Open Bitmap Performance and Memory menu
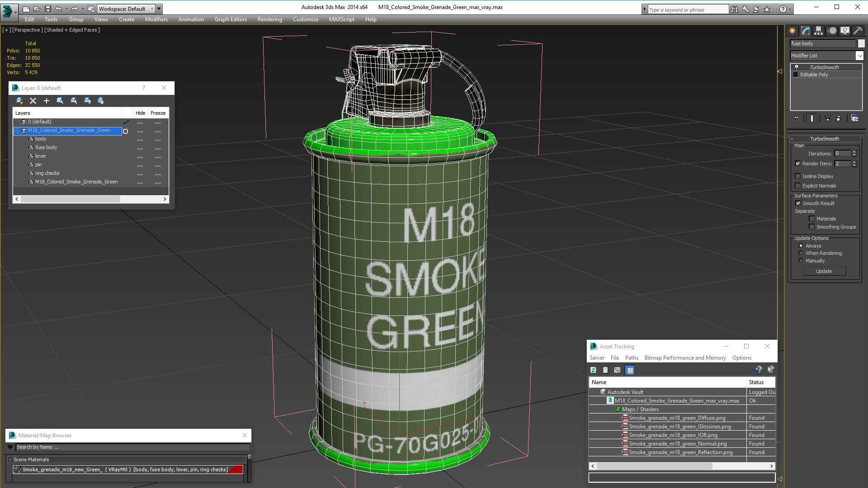Image resolution: width=868 pixels, height=488 pixels. click(685, 358)
